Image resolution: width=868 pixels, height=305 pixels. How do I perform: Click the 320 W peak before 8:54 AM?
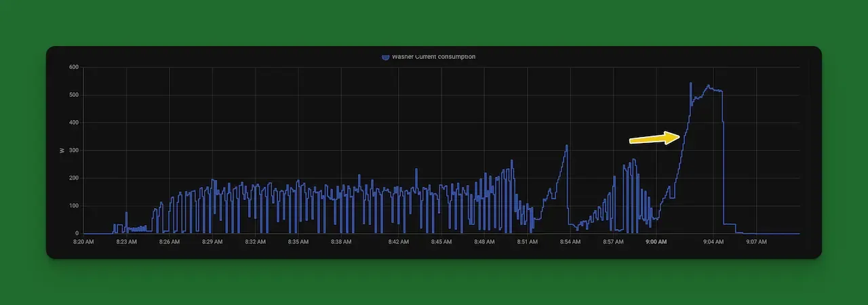click(567, 146)
